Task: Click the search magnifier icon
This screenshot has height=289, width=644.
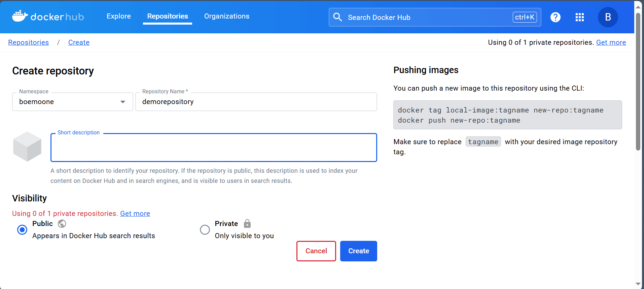Action: [337, 17]
